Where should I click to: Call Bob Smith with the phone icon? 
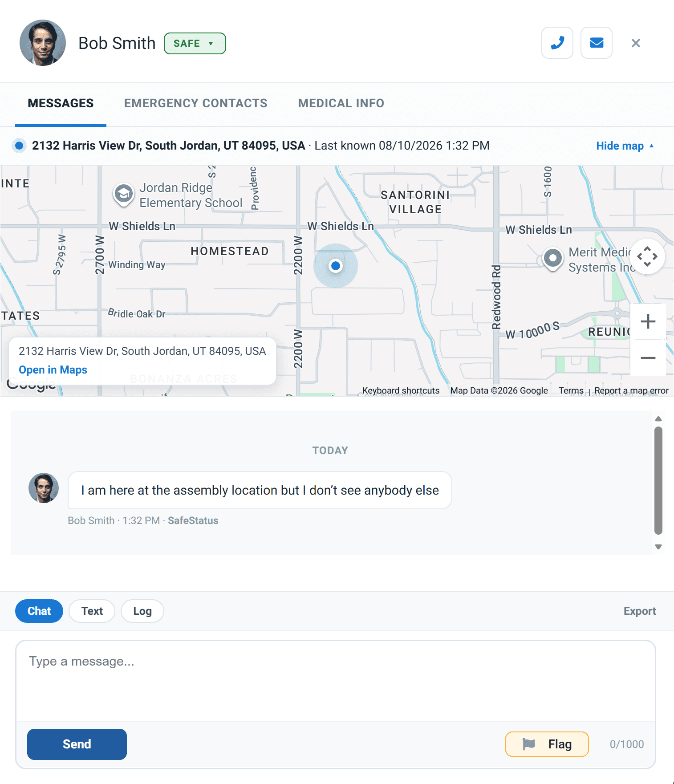(557, 43)
